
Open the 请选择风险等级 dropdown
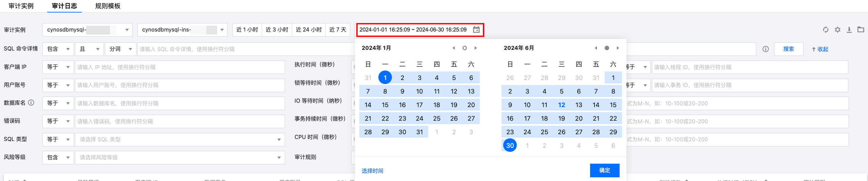[180, 158]
